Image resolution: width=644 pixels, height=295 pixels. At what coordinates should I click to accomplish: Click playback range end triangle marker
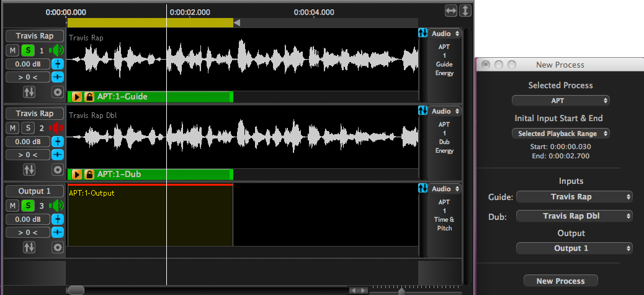pos(237,22)
